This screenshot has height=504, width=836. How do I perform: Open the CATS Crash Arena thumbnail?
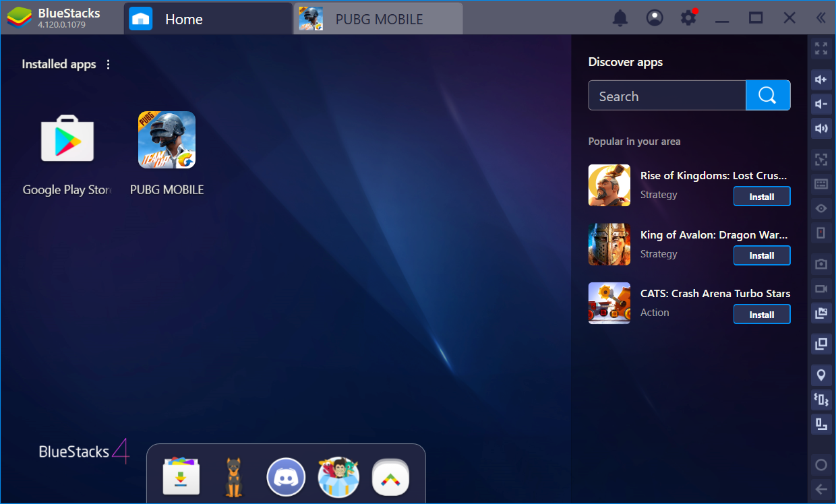click(x=609, y=303)
